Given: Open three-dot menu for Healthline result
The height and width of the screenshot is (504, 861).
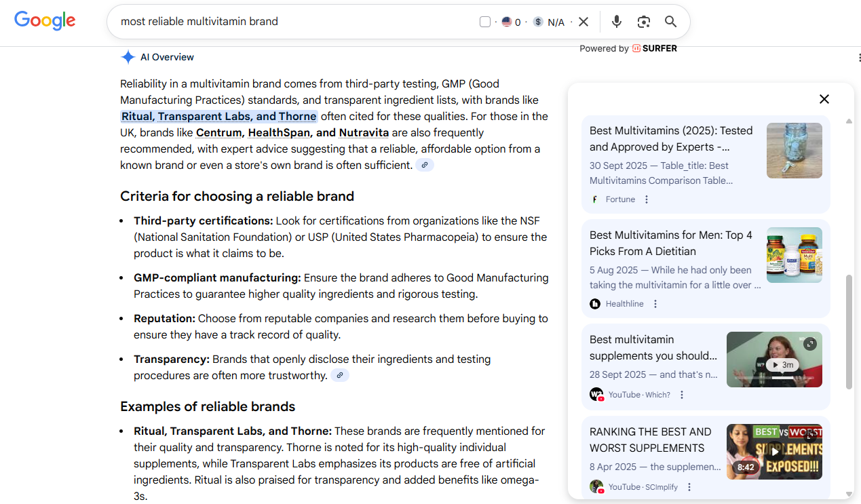Looking at the screenshot, I should pos(655,304).
